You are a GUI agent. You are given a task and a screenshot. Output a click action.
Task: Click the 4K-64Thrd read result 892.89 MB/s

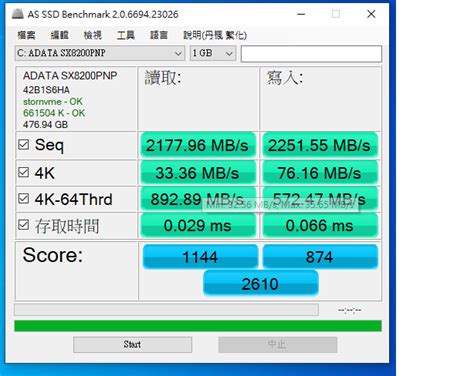tap(198, 199)
